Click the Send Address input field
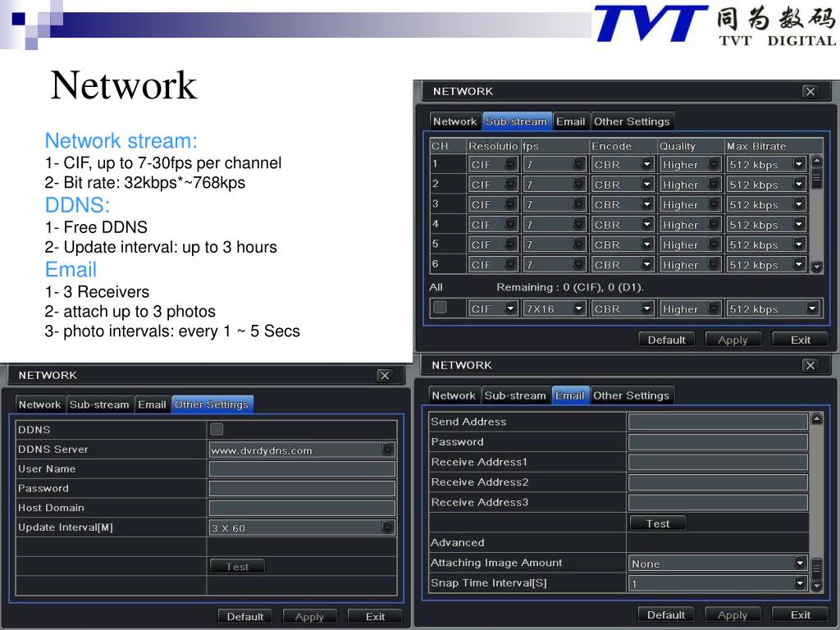 point(718,422)
